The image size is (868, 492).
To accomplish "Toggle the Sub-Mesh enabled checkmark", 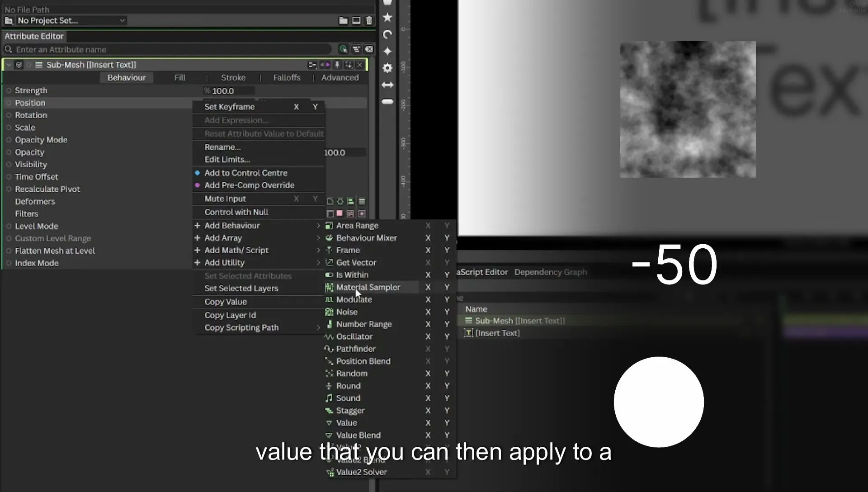I will coord(19,65).
